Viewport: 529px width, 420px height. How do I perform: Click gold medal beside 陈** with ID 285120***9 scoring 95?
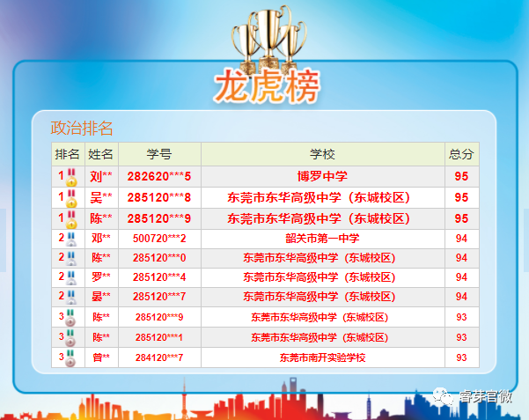pos(71,220)
